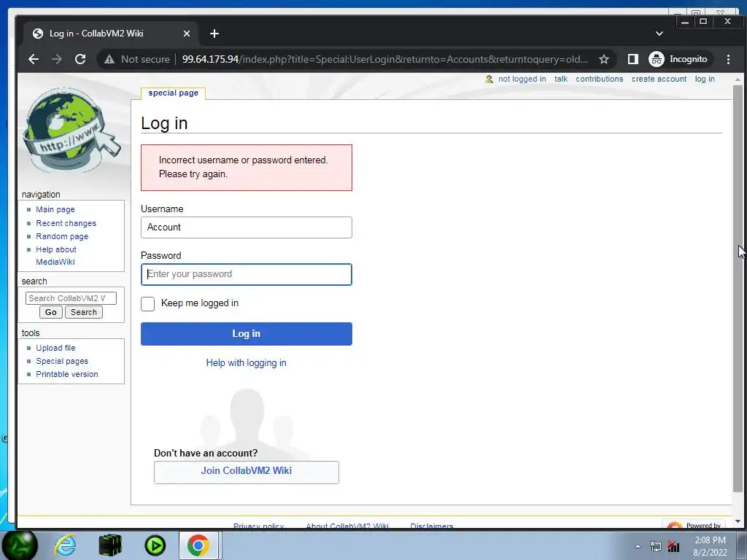Open Special pages under tools
Image resolution: width=747 pixels, height=560 pixels.
click(x=62, y=362)
